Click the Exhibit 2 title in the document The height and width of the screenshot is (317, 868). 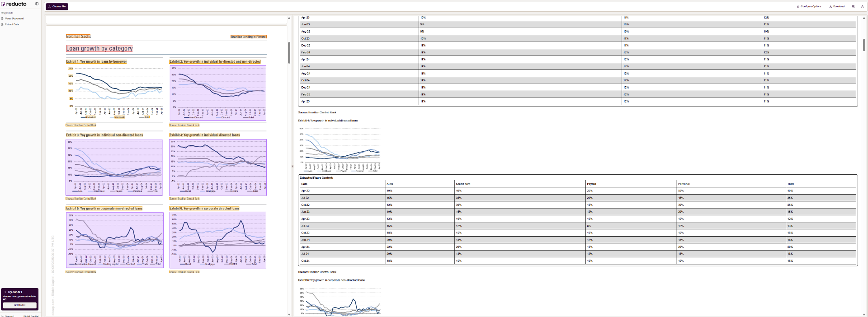tap(215, 61)
